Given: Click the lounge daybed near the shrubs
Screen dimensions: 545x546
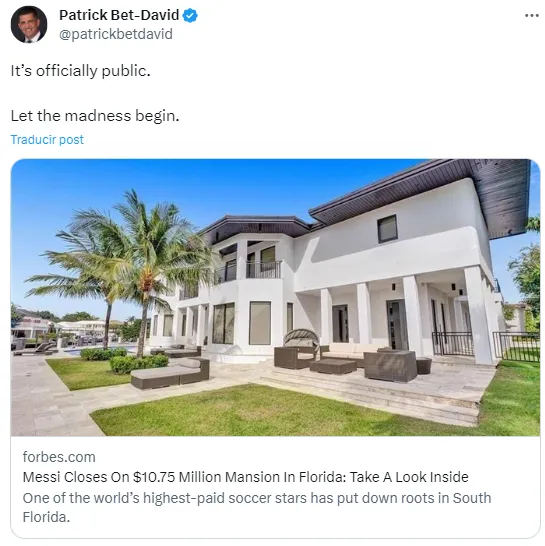Looking at the screenshot, I should [170, 373].
